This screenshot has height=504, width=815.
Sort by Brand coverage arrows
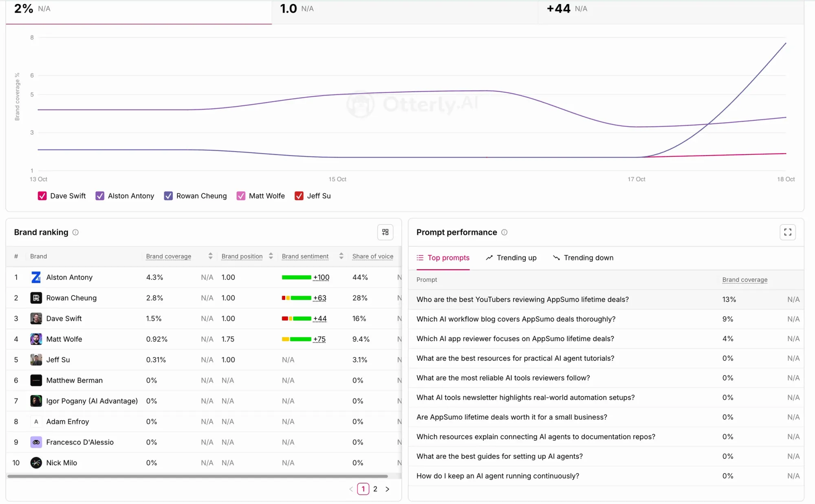[x=210, y=256]
